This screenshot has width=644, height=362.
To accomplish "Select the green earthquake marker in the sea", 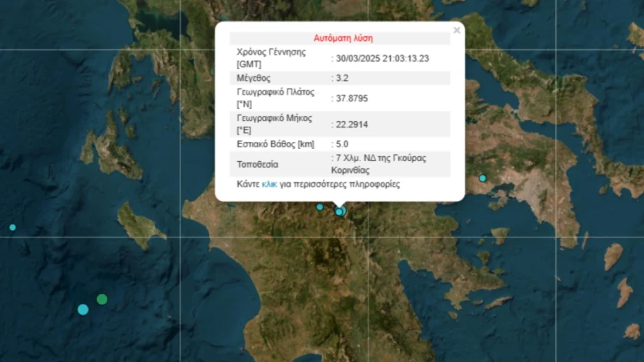I will (102, 299).
